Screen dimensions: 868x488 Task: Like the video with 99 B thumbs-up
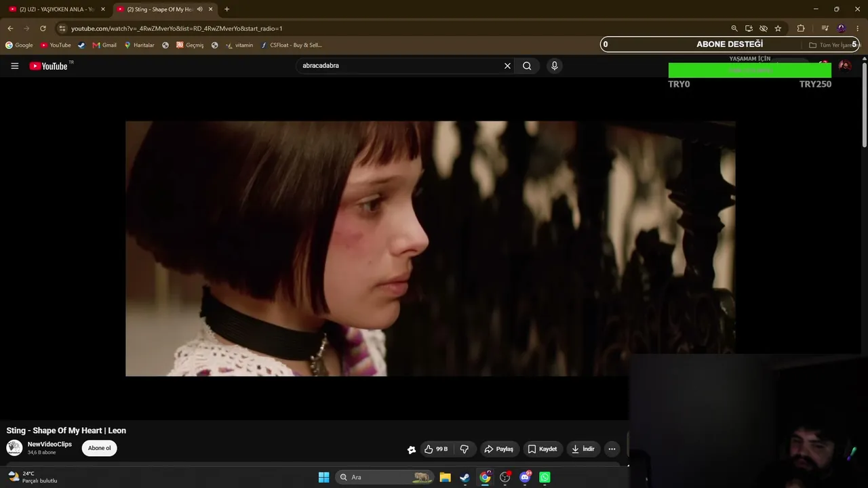(x=436, y=449)
